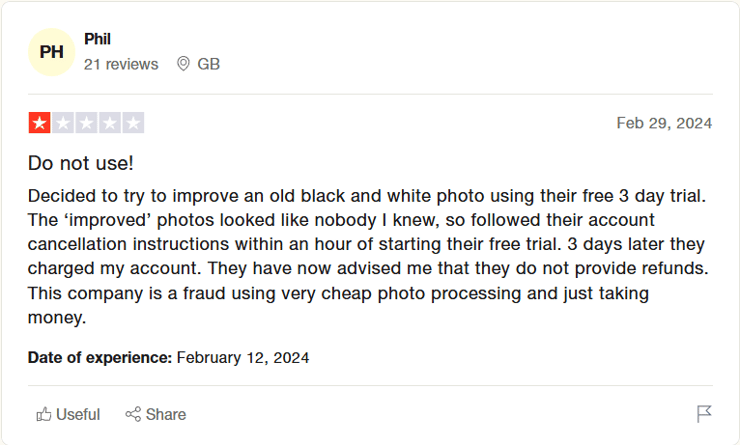
Task: Open the 'Do not use!' review title
Action: click(x=80, y=163)
